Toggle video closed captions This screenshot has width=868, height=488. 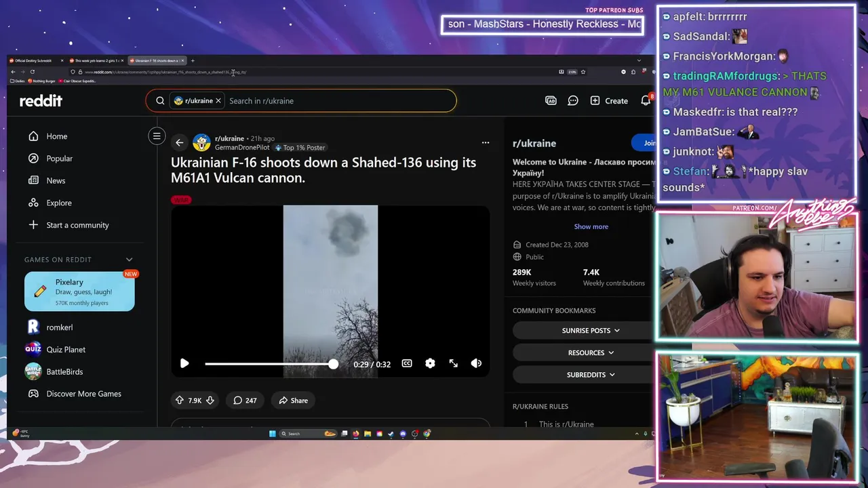click(407, 363)
